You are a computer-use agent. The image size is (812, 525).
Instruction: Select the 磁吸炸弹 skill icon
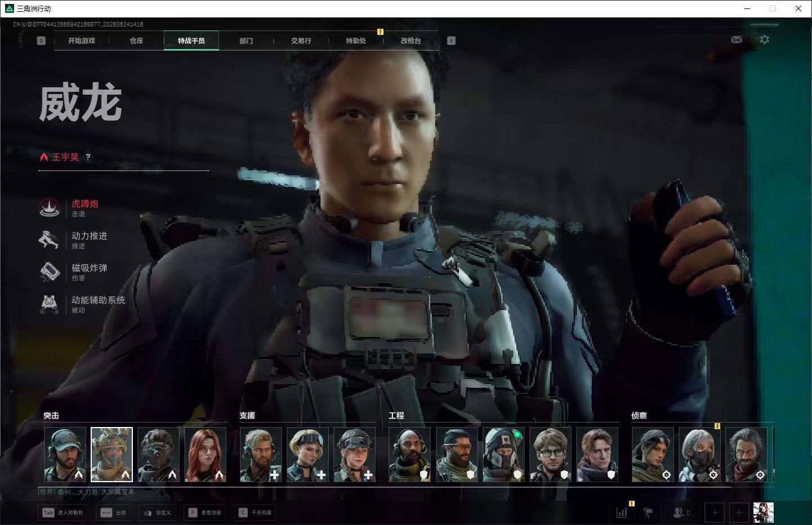coord(50,272)
